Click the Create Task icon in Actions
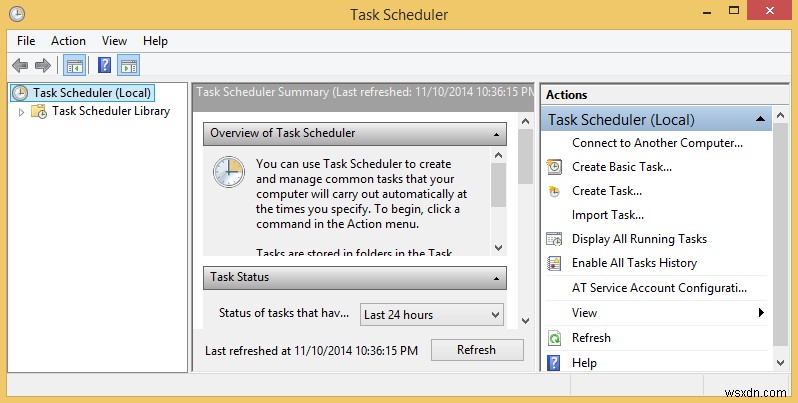 click(x=555, y=191)
